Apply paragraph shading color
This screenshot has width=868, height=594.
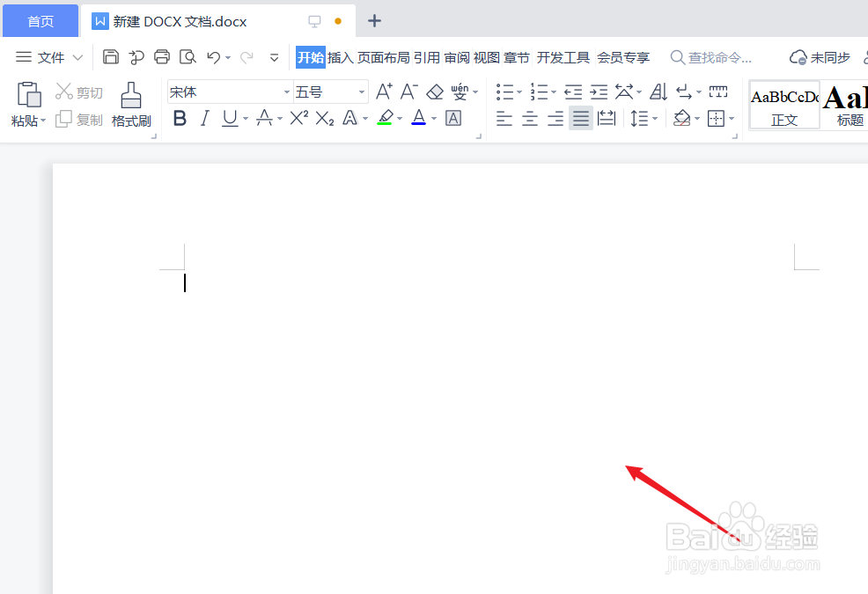682,118
